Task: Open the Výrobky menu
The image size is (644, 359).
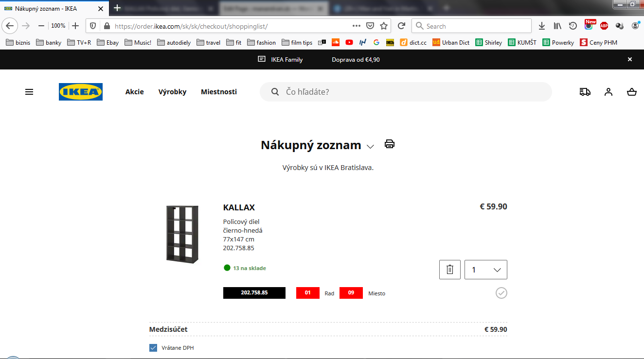Action: coord(172,92)
